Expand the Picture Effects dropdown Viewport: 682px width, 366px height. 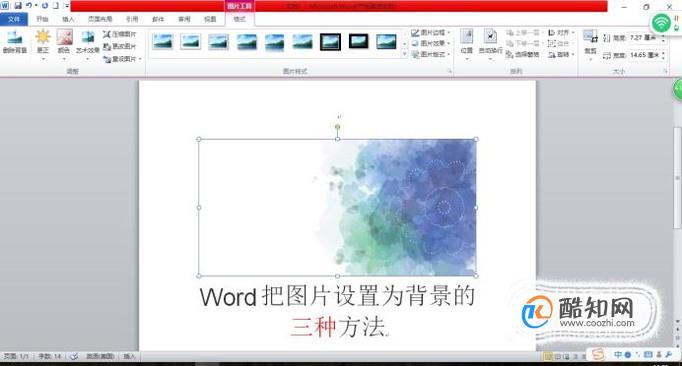coord(431,44)
